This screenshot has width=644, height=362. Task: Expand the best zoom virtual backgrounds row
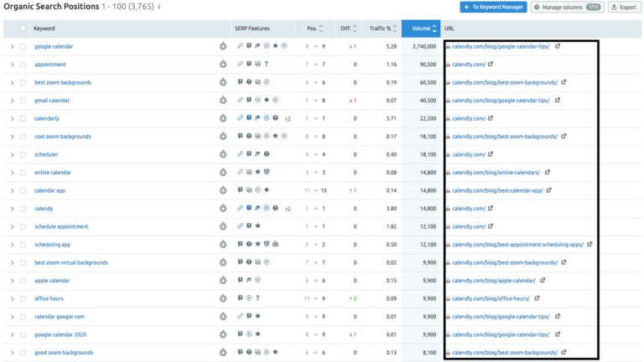pyautogui.click(x=12, y=262)
